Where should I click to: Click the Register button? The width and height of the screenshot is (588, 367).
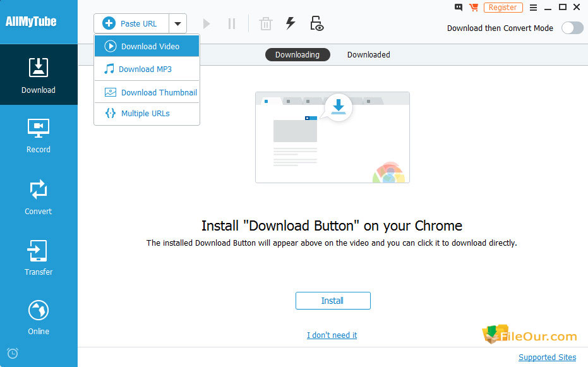pyautogui.click(x=503, y=8)
